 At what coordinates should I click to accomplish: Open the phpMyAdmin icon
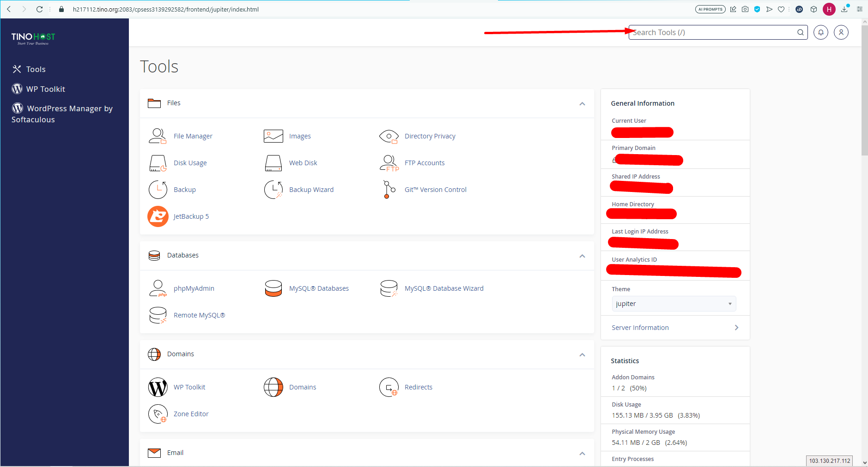tap(158, 288)
